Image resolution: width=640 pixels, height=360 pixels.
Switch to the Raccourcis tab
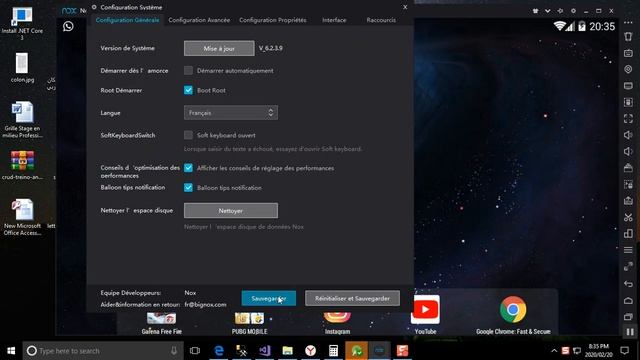tap(381, 20)
